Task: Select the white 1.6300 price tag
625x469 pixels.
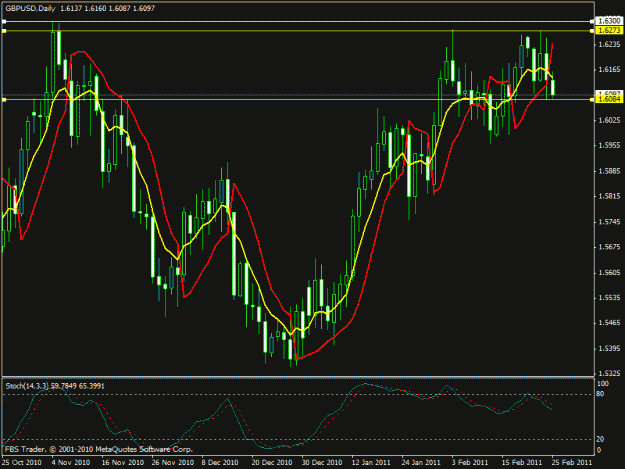Action: [x=609, y=21]
